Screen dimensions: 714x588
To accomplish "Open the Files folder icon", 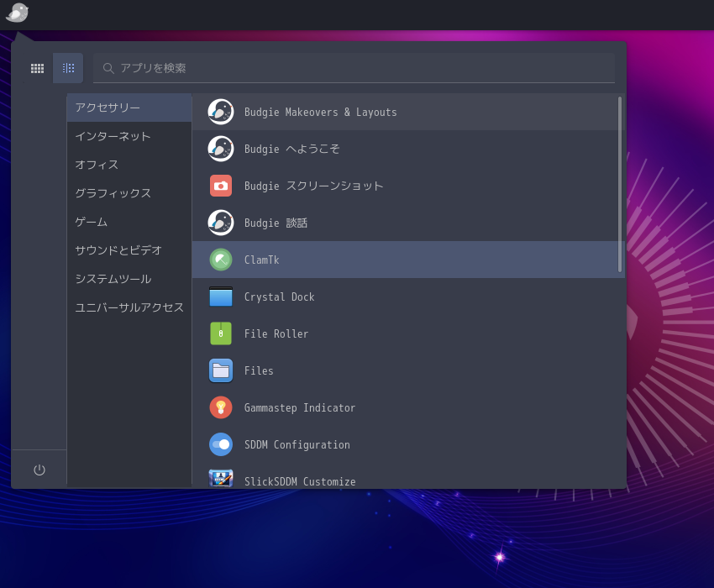I will coord(221,370).
